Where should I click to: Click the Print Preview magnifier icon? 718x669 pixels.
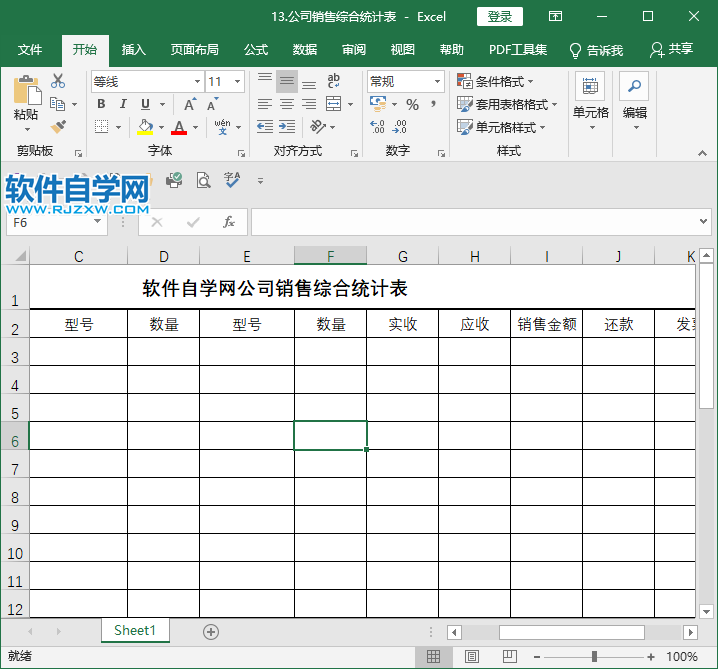203,180
